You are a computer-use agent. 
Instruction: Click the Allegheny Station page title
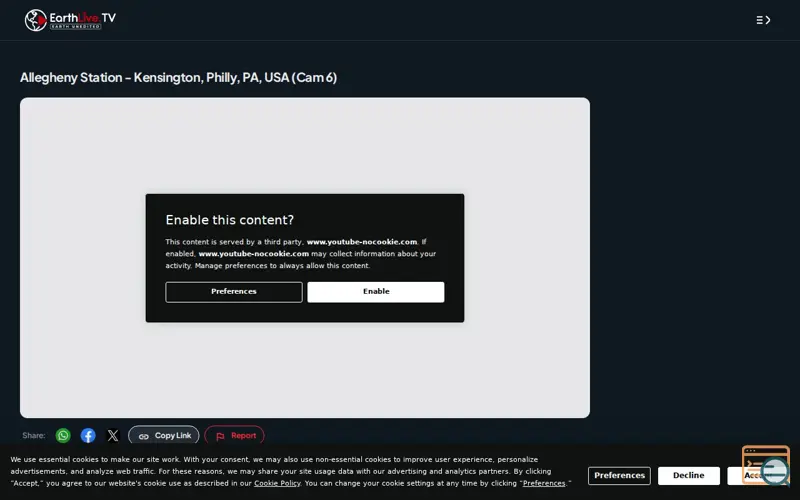pyautogui.click(x=179, y=78)
